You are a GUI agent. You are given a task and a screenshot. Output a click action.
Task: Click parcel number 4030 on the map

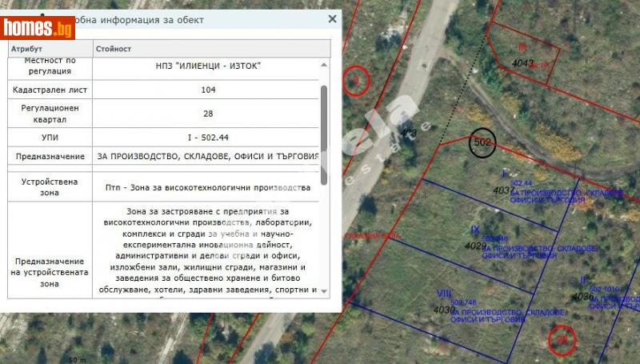click(444, 310)
